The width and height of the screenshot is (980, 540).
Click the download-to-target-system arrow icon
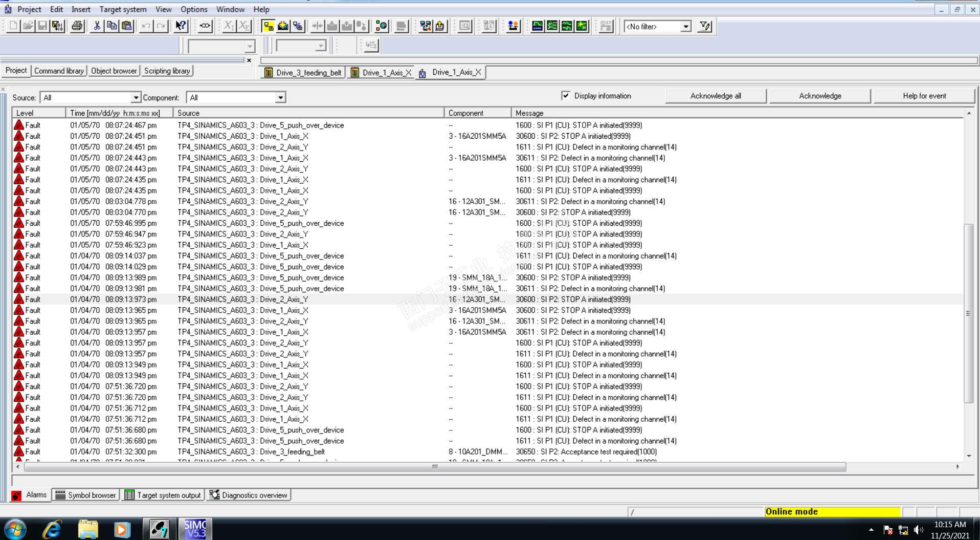pos(283,26)
